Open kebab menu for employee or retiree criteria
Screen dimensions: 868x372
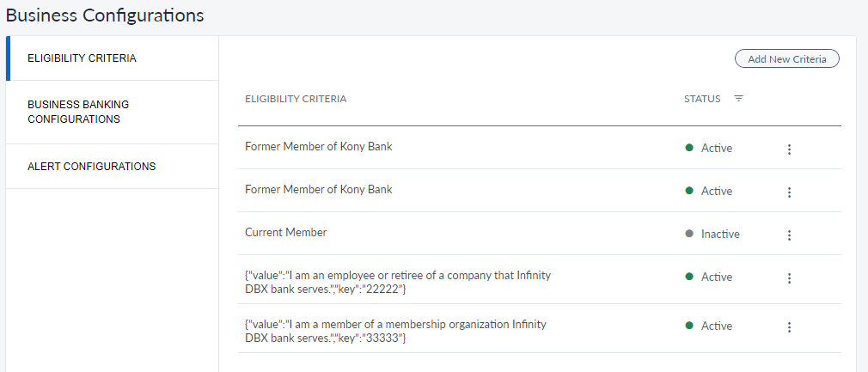(x=789, y=278)
